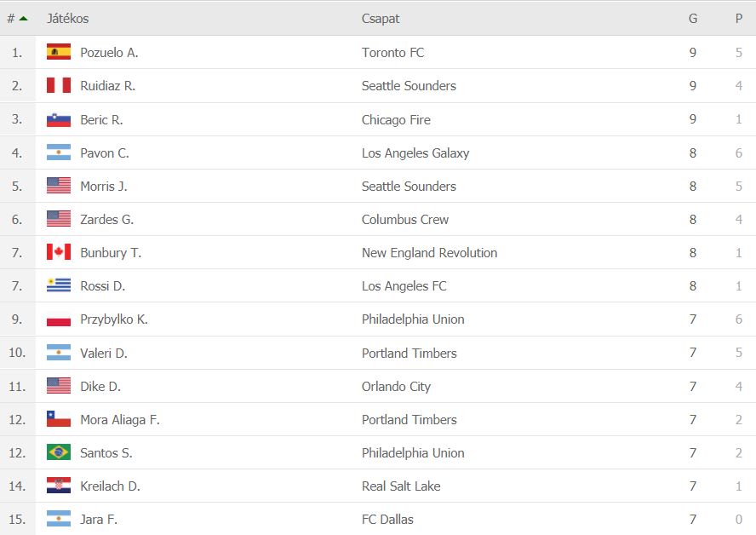
Task: Click the Spain flag next to Pozuelo A.
Action: point(59,52)
